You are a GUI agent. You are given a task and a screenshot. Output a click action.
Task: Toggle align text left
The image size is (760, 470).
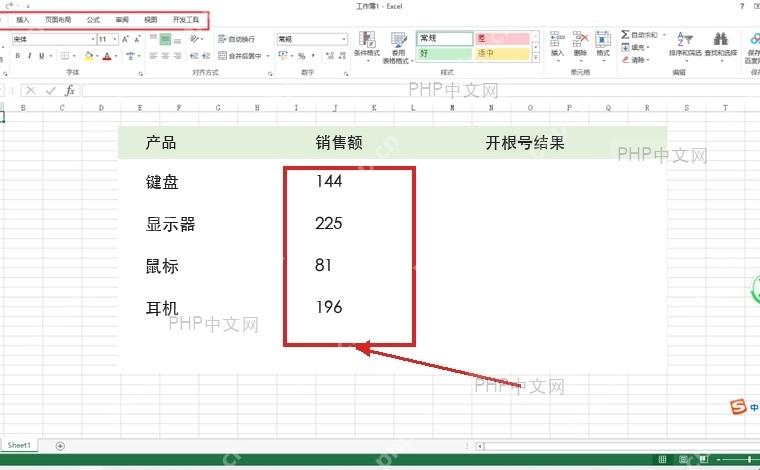(153, 56)
